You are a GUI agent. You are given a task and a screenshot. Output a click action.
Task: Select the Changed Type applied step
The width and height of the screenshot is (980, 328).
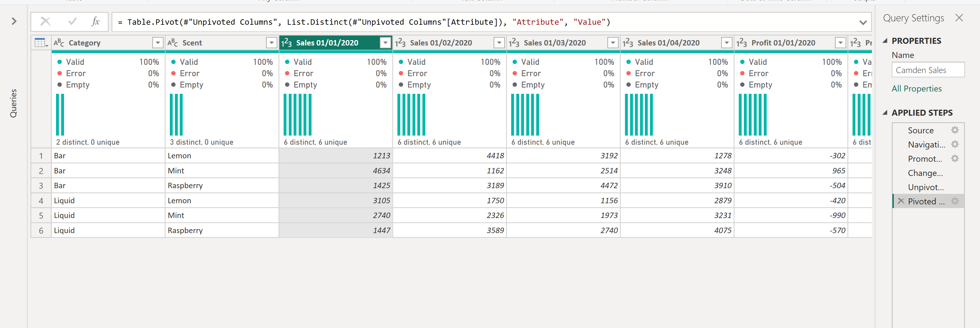coord(928,173)
